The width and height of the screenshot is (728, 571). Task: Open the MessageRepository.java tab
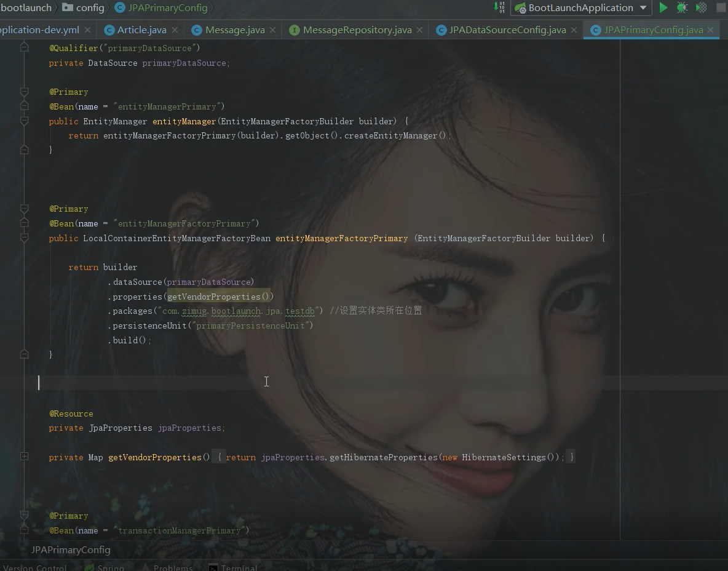tap(357, 30)
